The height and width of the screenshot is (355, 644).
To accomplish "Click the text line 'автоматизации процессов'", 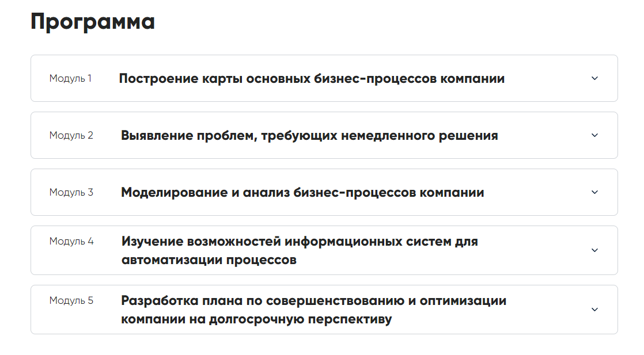I will 209,259.
